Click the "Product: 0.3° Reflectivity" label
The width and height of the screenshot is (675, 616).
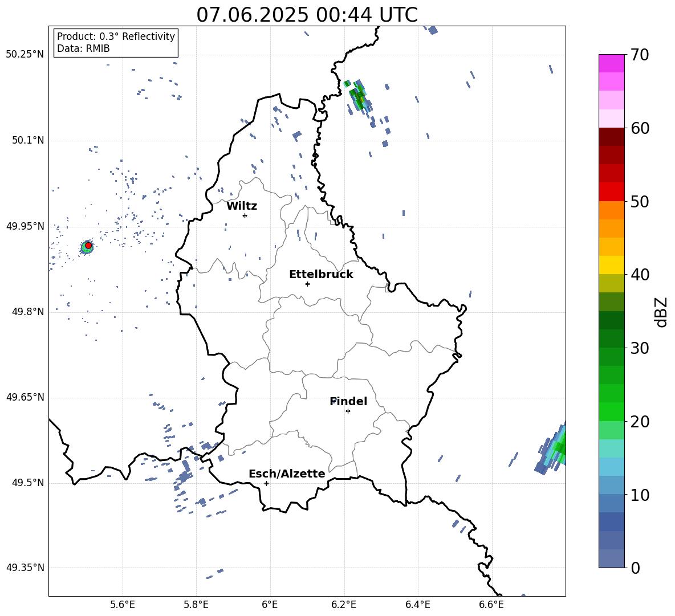pos(116,36)
